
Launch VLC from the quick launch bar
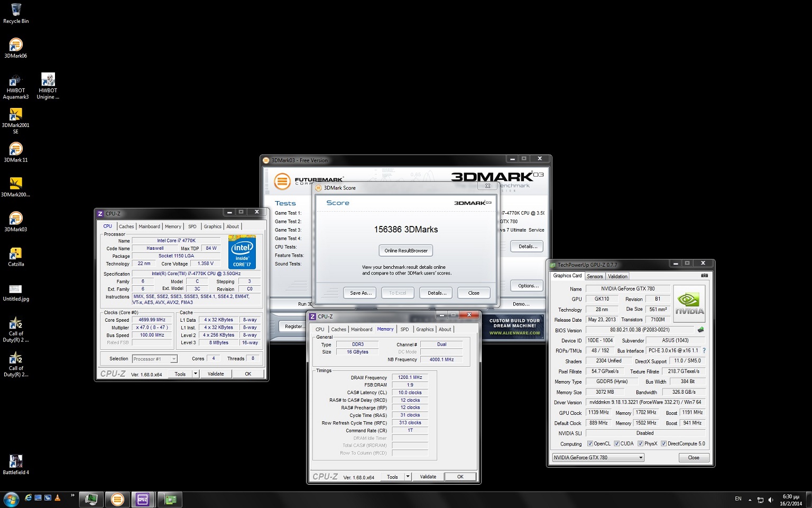[57, 498]
